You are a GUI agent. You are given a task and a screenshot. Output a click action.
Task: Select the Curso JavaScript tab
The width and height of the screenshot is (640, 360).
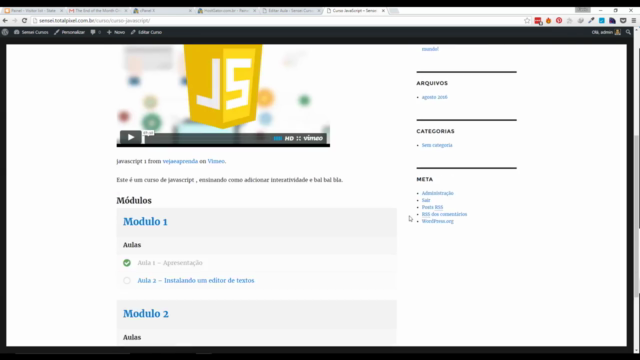pyautogui.click(x=353, y=11)
